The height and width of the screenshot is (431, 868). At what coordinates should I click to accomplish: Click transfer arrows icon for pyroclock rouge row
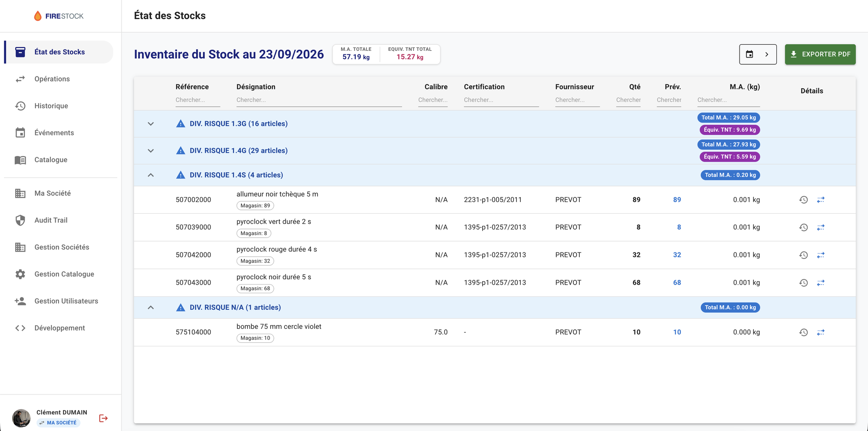(821, 255)
